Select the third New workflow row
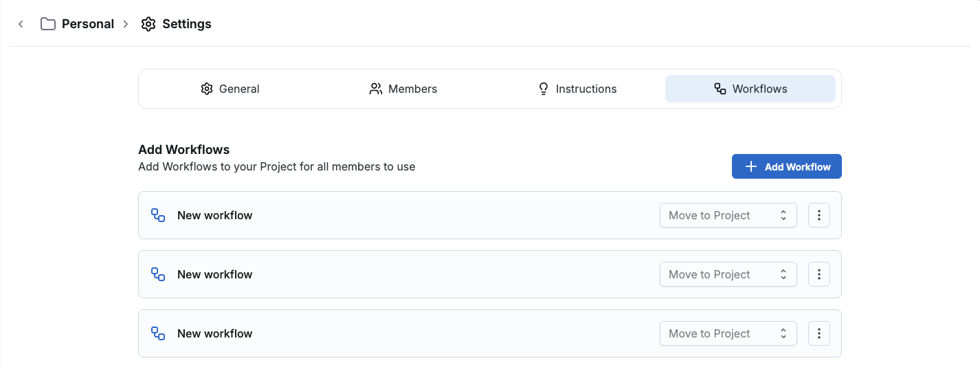This screenshot has height=365, width=980. (412, 333)
